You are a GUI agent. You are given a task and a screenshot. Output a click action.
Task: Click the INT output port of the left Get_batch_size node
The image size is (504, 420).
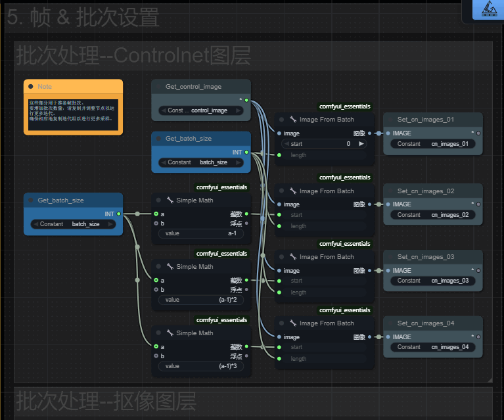pyautogui.click(x=118, y=214)
